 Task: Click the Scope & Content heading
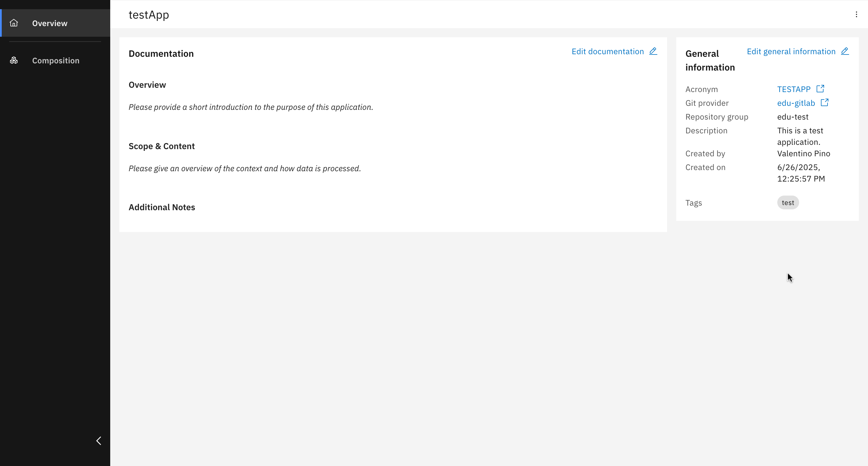[161, 146]
